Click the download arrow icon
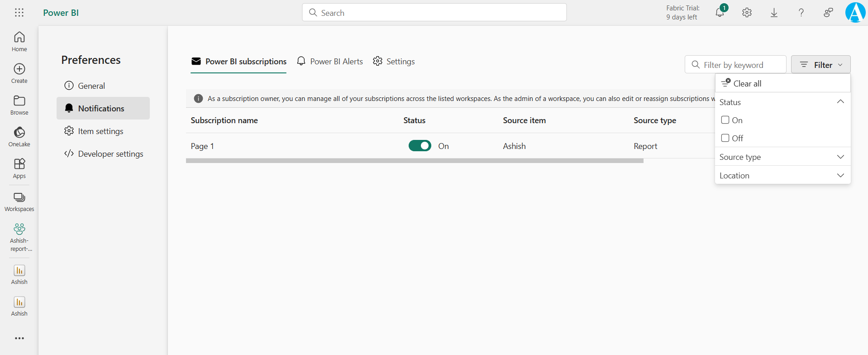868x355 pixels. pos(774,13)
